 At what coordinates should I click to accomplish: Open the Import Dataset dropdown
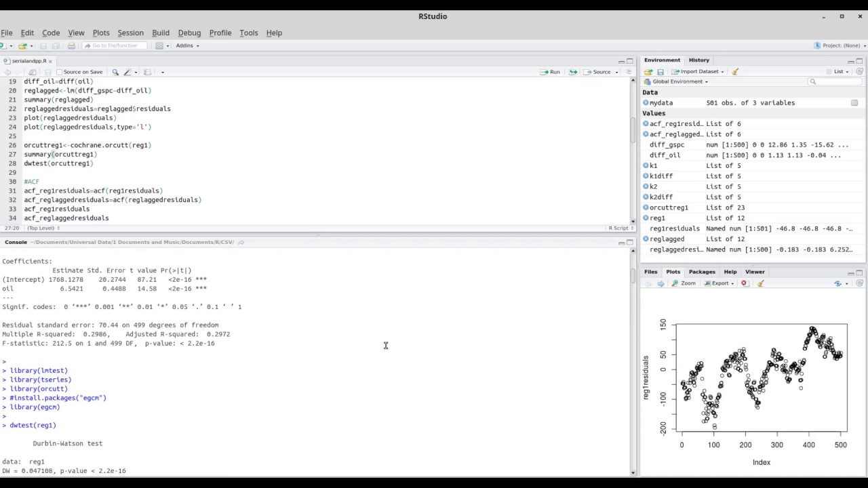pos(698,72)
